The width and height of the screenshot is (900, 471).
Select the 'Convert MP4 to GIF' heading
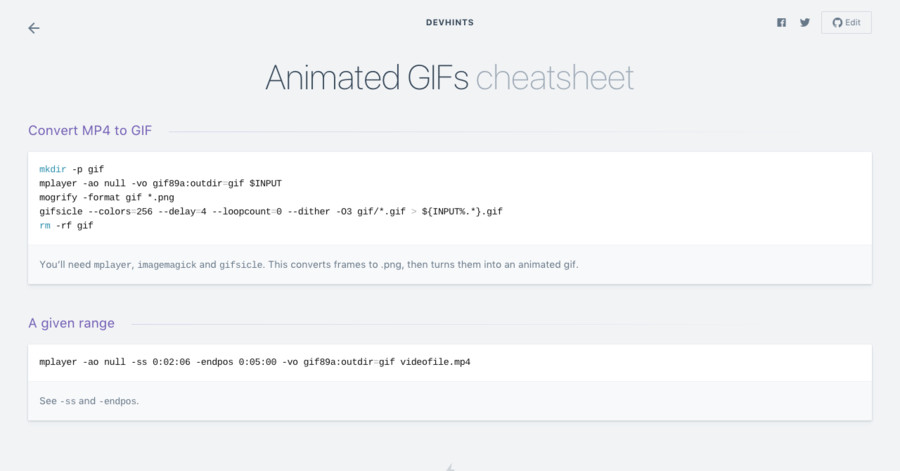[x=90, y=130]
